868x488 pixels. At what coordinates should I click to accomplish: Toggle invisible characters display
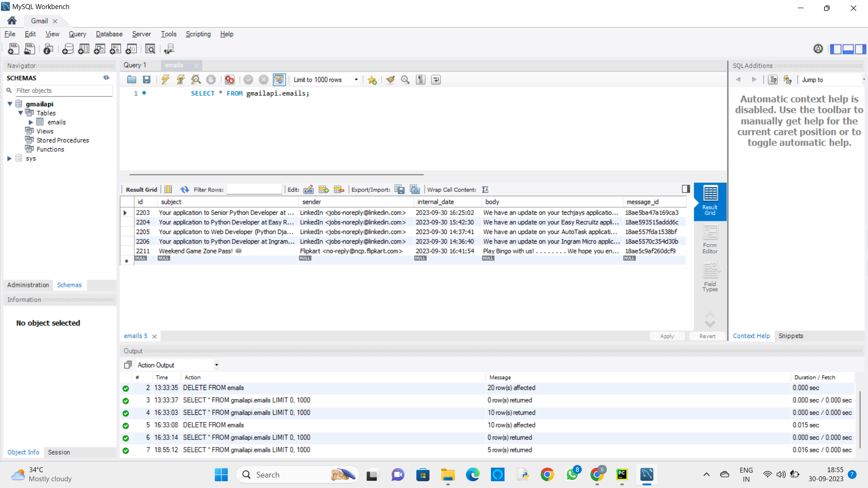[421, 80]
